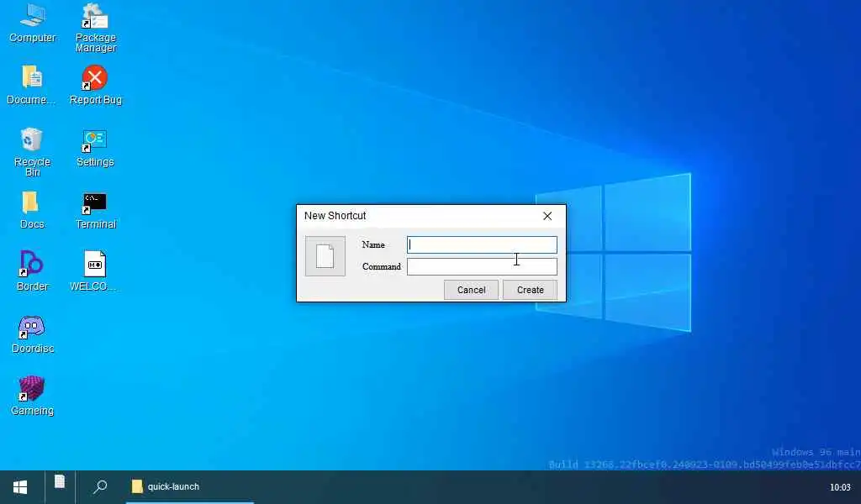Launch the Doordisc shortcut
861x504 pixels.
click(x=32, y=334)
